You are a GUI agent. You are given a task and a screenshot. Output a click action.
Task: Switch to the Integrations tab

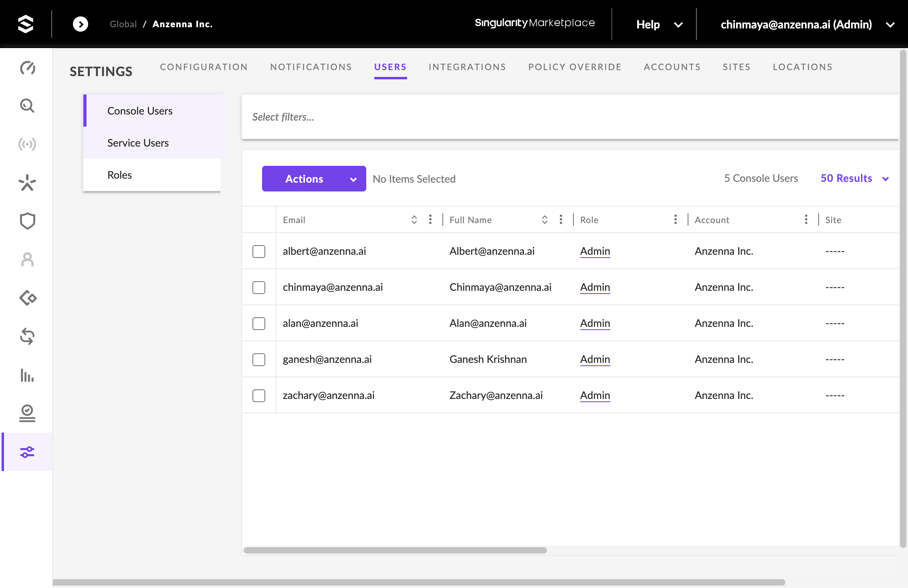coord(467,67)
